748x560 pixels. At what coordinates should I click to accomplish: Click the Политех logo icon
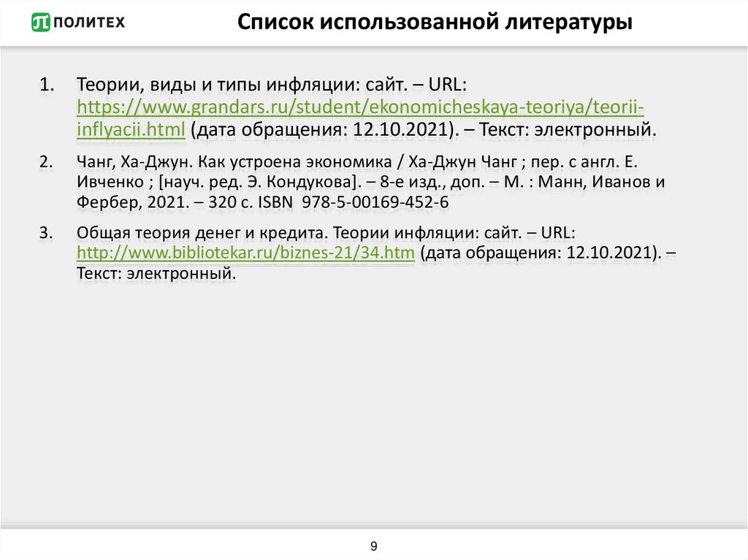[41, 22]
